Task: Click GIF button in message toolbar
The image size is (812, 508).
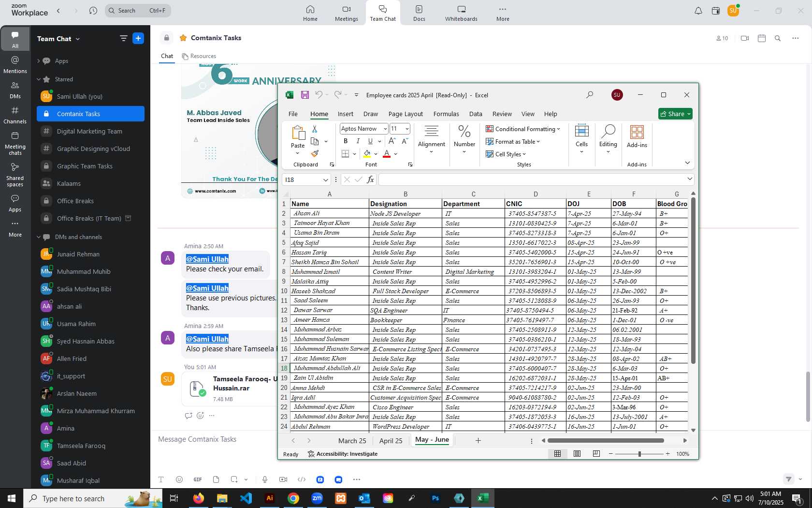Action: (198, 479)
